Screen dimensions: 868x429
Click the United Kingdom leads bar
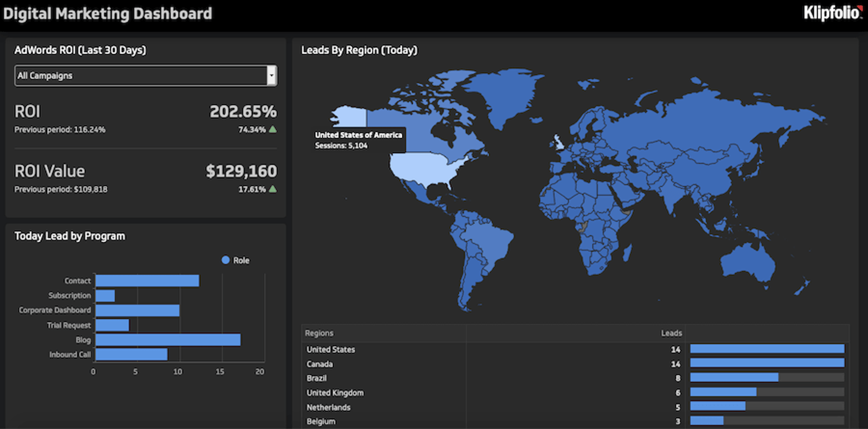click(723, 392)
